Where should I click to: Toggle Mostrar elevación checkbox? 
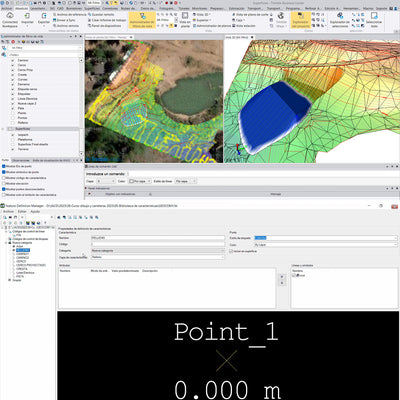4,183
